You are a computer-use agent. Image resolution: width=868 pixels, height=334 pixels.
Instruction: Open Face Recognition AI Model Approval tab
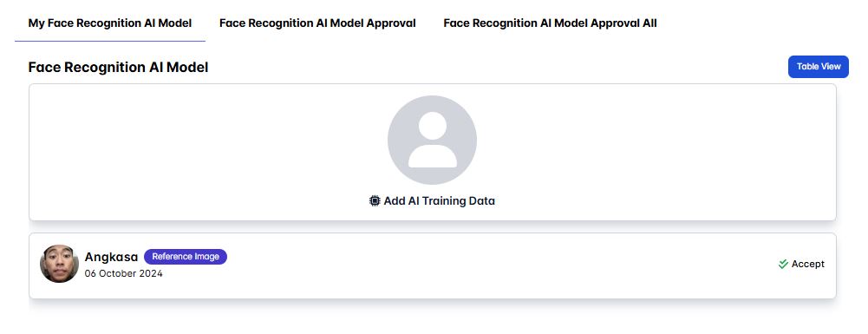317,23
